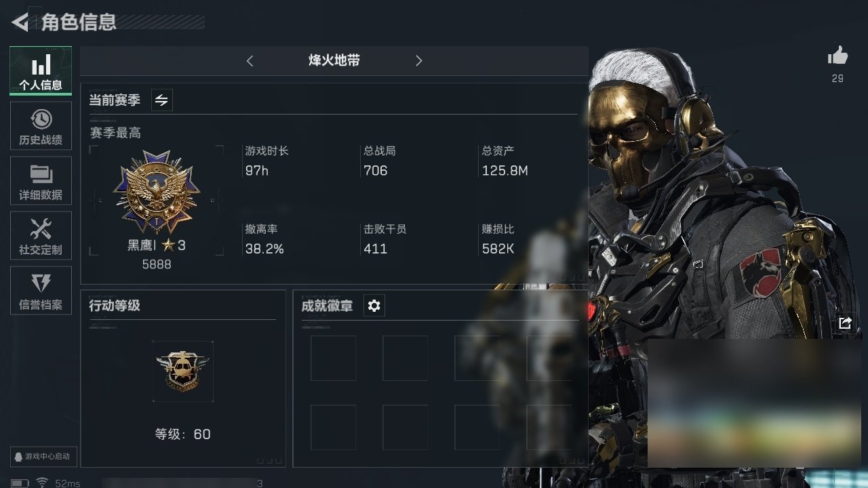Viewport: 868px width, 488px height.
Task: Select the Black Eagle rank badge
Action: click(157, 193)
